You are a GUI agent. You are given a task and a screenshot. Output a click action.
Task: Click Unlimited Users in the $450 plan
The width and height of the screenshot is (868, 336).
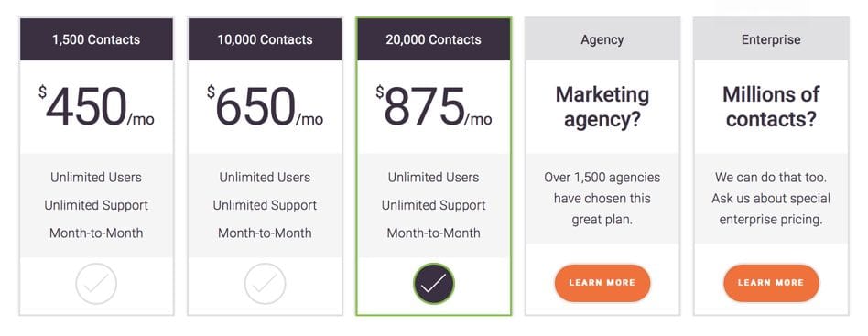pos(96,177)
